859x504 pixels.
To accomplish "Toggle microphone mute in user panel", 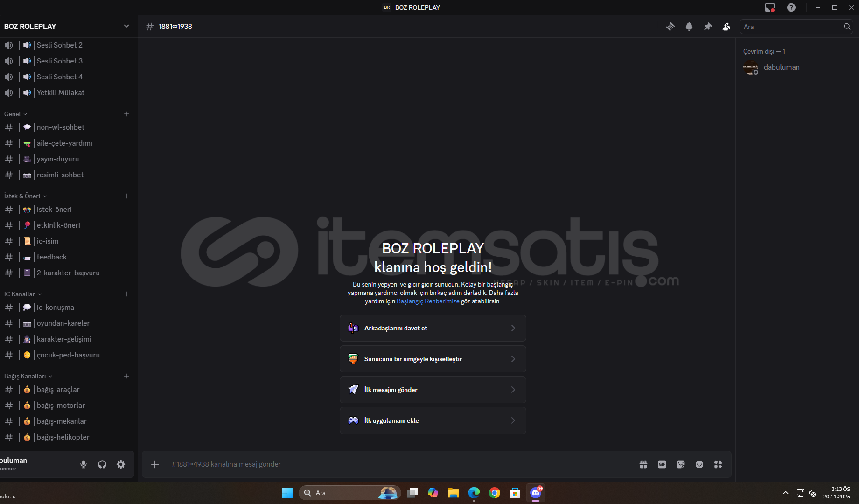I will click(84, 464).
